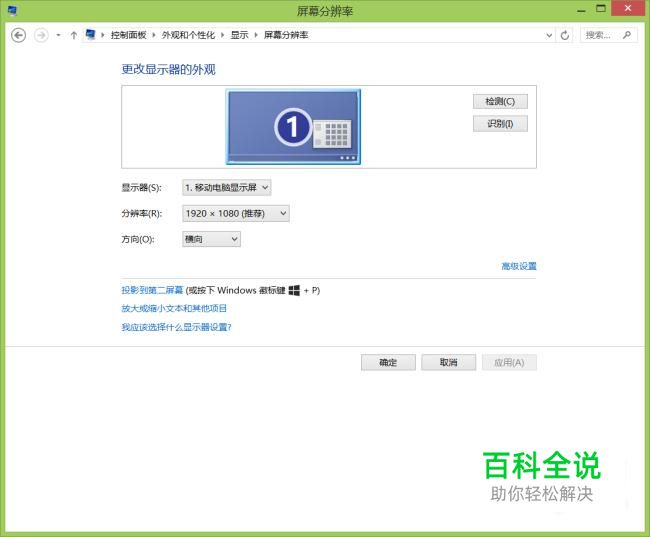The width and height of the screenshot is (650, 537).
Task: Open 显示 breadcrumb
Action: pyautogui.click(x=239, y=35)
